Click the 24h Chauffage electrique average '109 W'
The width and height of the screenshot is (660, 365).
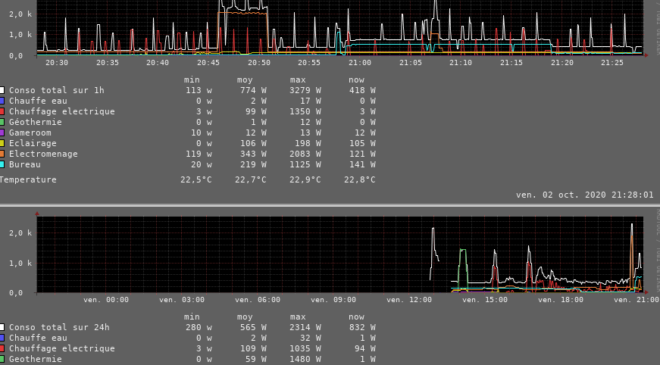253,349
